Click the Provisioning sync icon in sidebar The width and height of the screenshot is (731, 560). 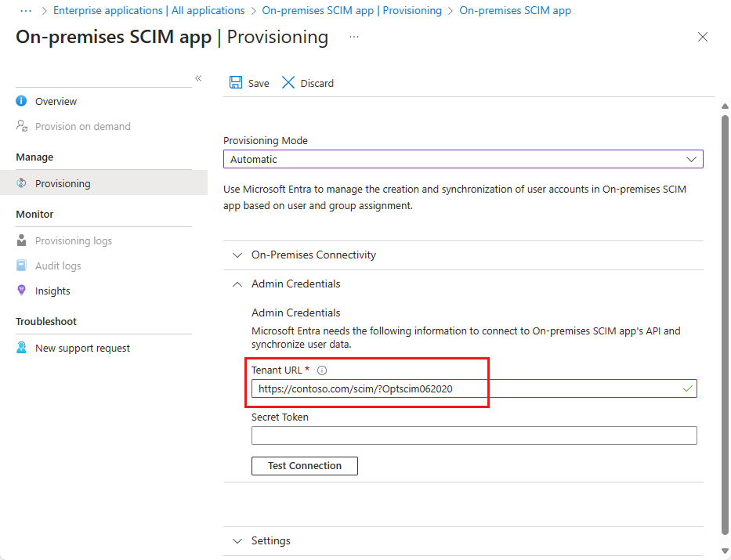(21, 183)
